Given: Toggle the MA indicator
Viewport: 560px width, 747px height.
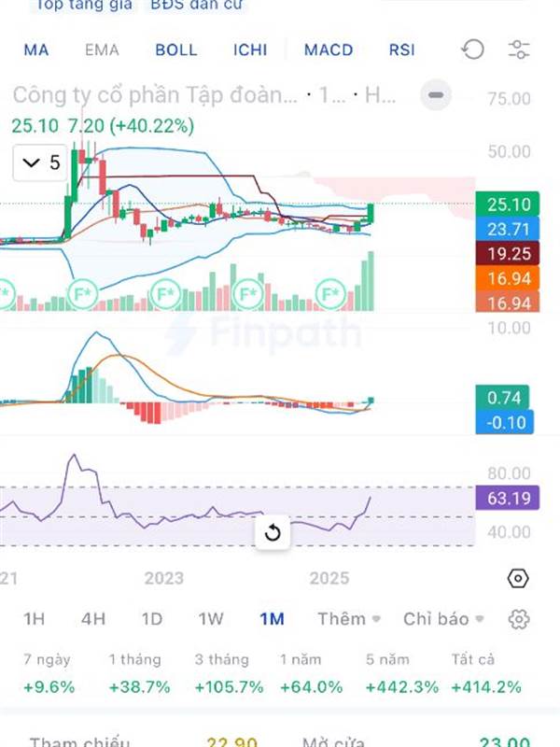Looking at the screenshot, I should pos(36,50).
